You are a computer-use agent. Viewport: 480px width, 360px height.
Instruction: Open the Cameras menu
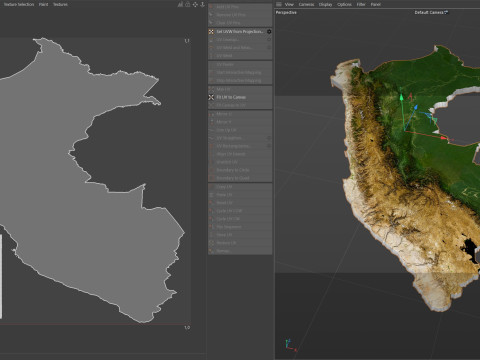306,4
